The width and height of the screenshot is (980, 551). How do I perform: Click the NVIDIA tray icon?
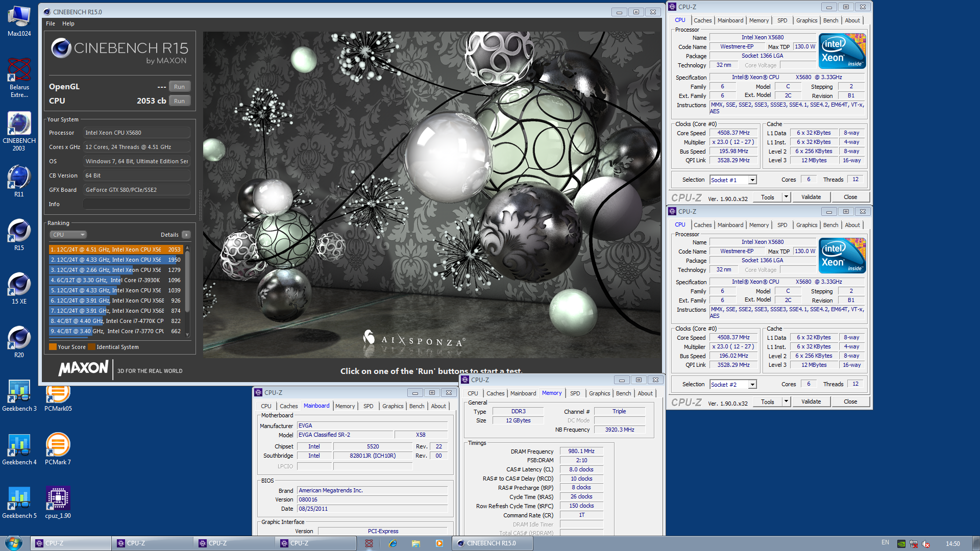pos(902,544)
